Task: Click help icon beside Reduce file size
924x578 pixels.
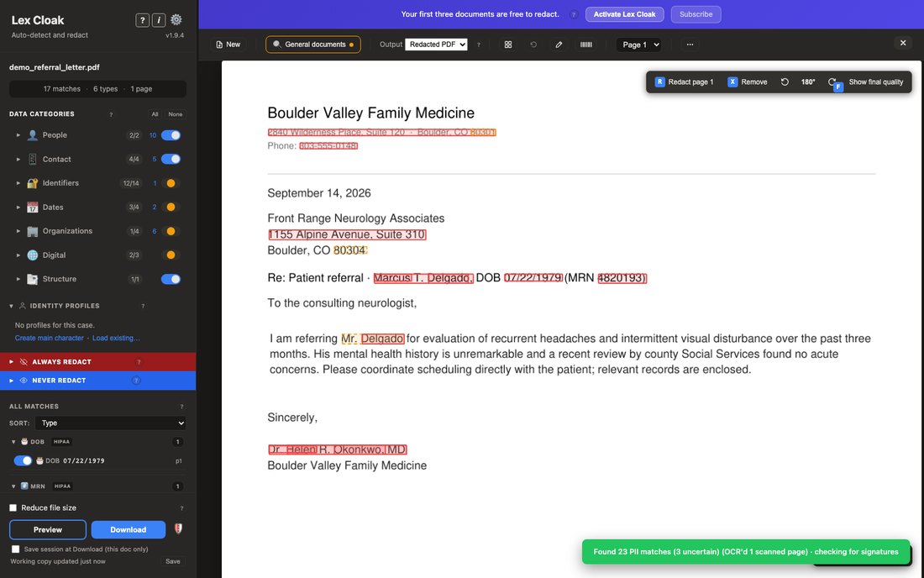Action: click(x=181, y=508)
